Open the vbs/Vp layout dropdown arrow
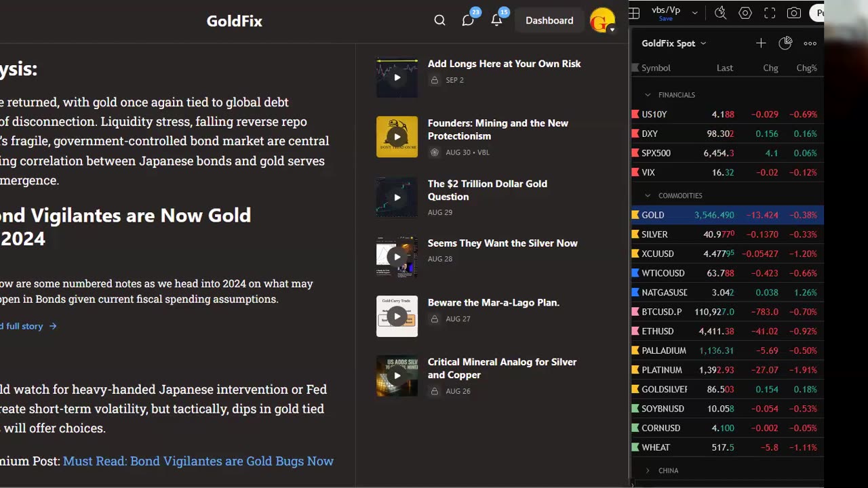 [695, 13]
